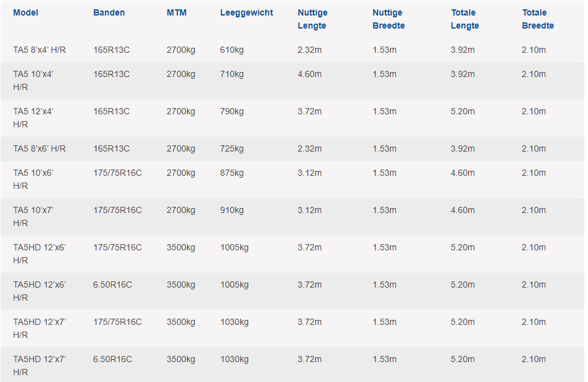Click the Totale Breedte header
The height and width of the screenshot is (382, 588).
538,19
